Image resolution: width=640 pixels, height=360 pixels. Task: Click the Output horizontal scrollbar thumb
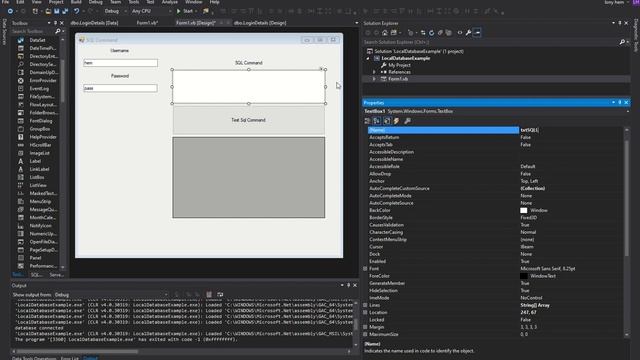pos(78,351)
